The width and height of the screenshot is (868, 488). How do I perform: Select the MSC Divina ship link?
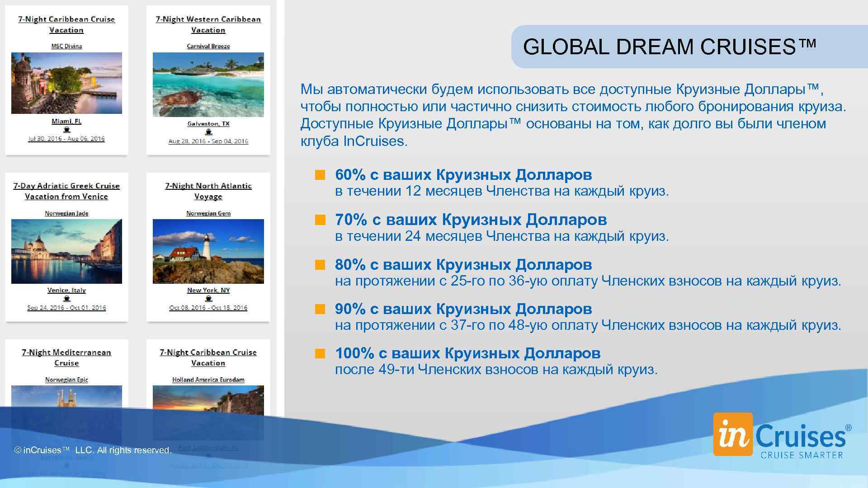click(x=66, y=46)
